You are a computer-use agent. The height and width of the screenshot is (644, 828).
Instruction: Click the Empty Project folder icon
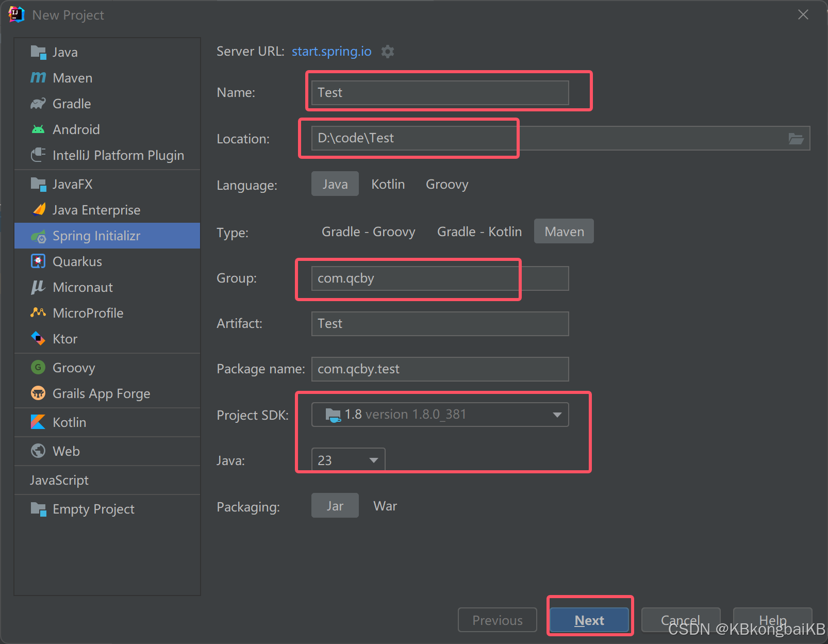point(38,509)
